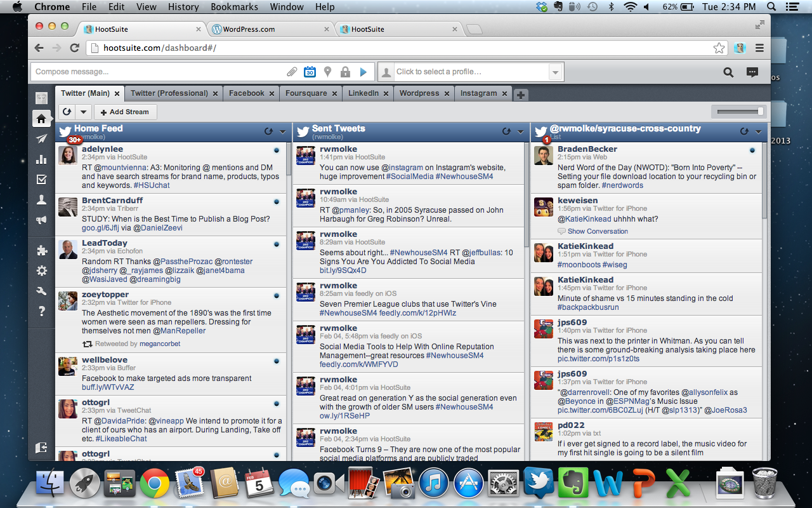
Task: Close the Facebook dashboard tab
Action: point(272,93)
